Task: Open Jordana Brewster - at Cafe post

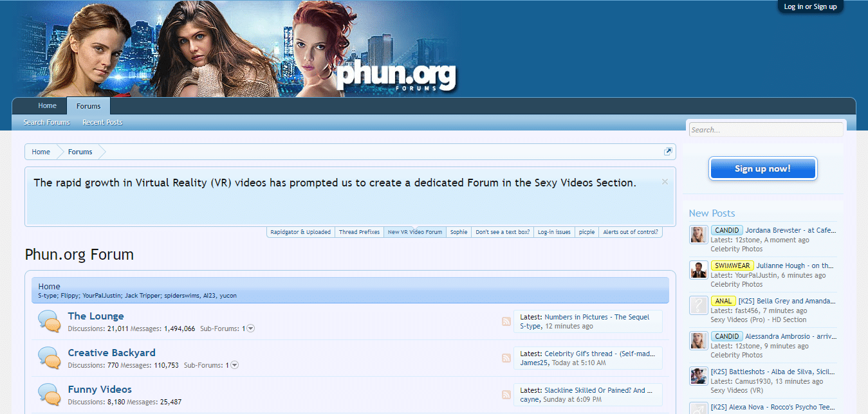Action: pos(791,230)
